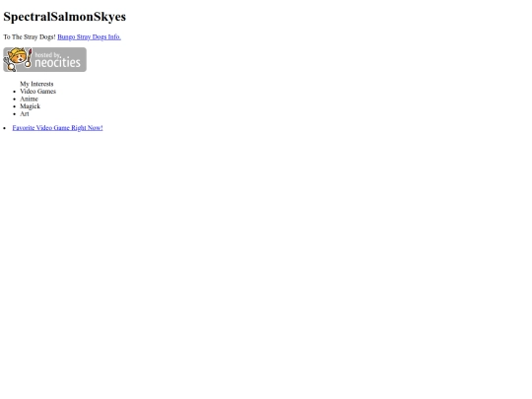Click the bullet before Favorite Video Game link
532x399 pixels.
pyautogui.click(x=4, y=128)
